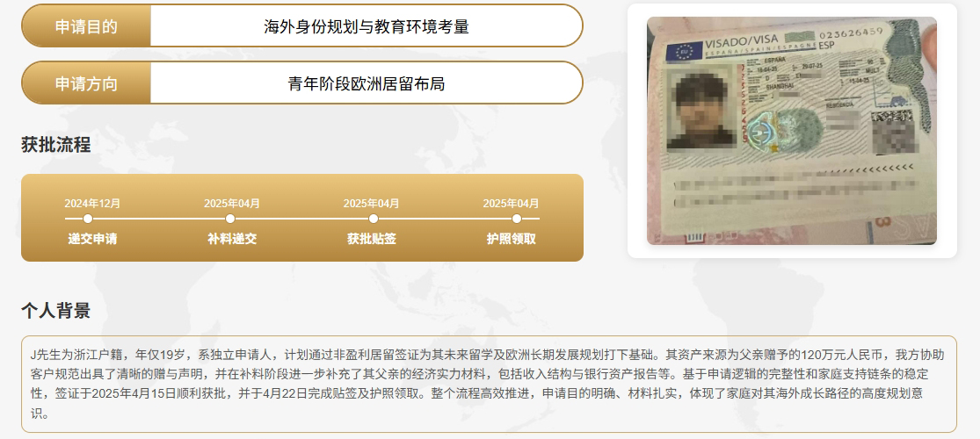This screenshot has height=439, width=980.
Task: Select the 青年阶段欧洲居留布局 text field
Action: [x=367, y=83]
